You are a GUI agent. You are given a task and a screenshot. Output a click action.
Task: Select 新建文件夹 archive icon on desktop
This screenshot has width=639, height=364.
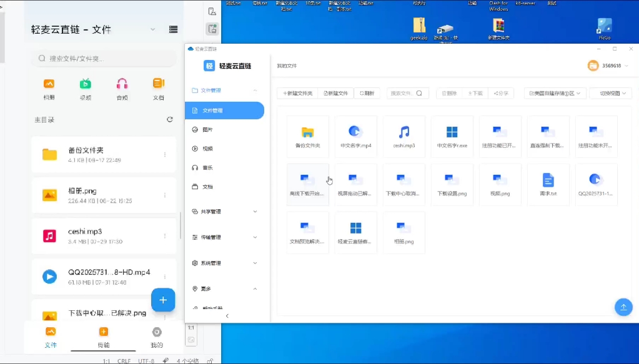pos(499,29)
